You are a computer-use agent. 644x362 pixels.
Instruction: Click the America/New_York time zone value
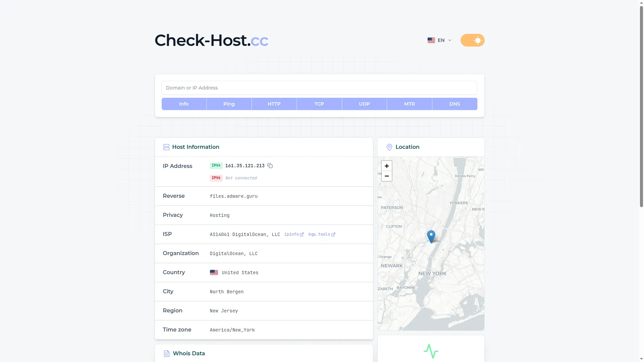click(x=232, y=330)
